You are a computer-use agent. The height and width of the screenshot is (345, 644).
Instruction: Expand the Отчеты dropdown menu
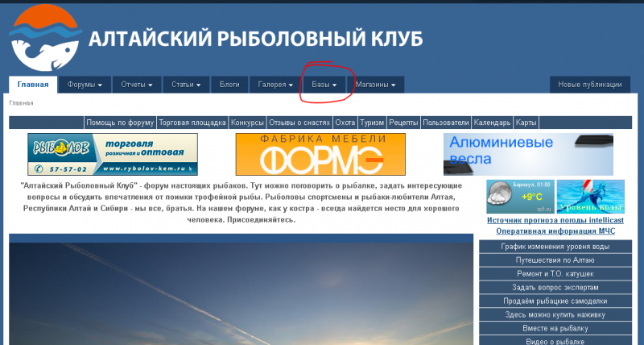pyautogui.click(x=137, y=85)
